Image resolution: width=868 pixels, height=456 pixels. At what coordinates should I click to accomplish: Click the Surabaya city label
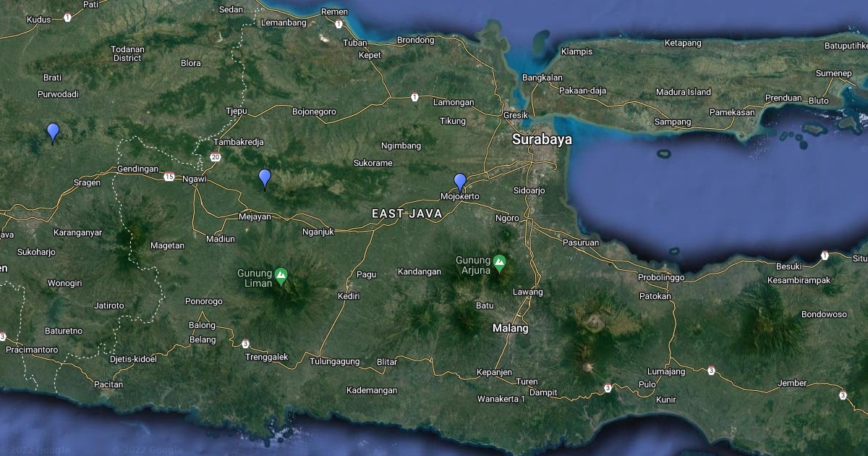(x=542, y=140)
